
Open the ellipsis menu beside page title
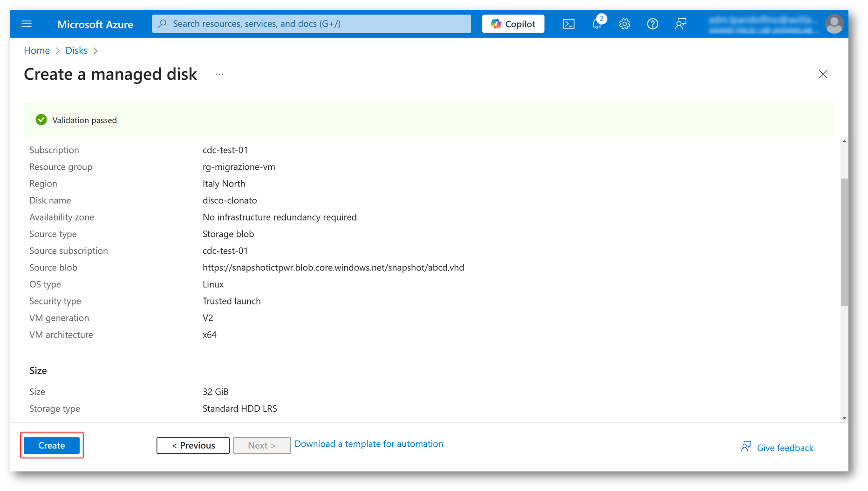[x=219, y=74]
